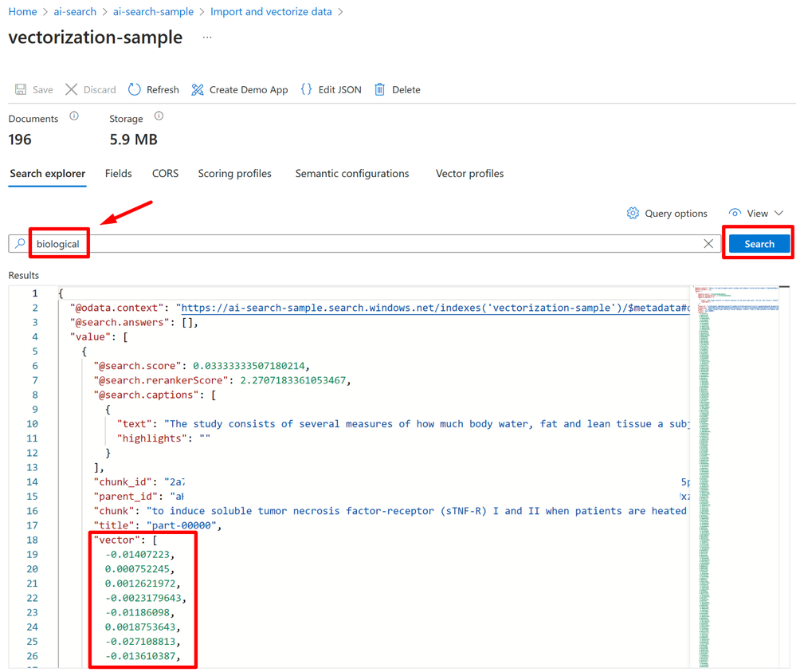Click the Documents count 196
Image resolution: width=796 pixels, height=672 pixels.
coord(20,140)
